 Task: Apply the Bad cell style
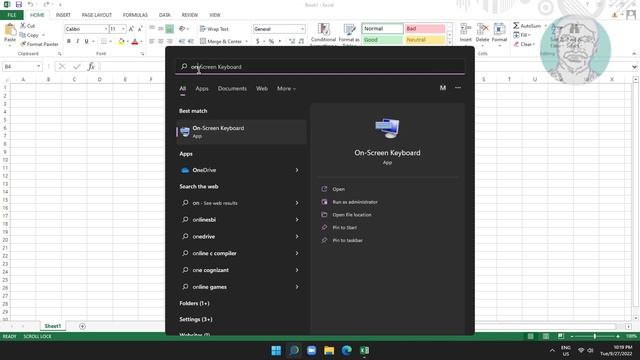[424, 29]
